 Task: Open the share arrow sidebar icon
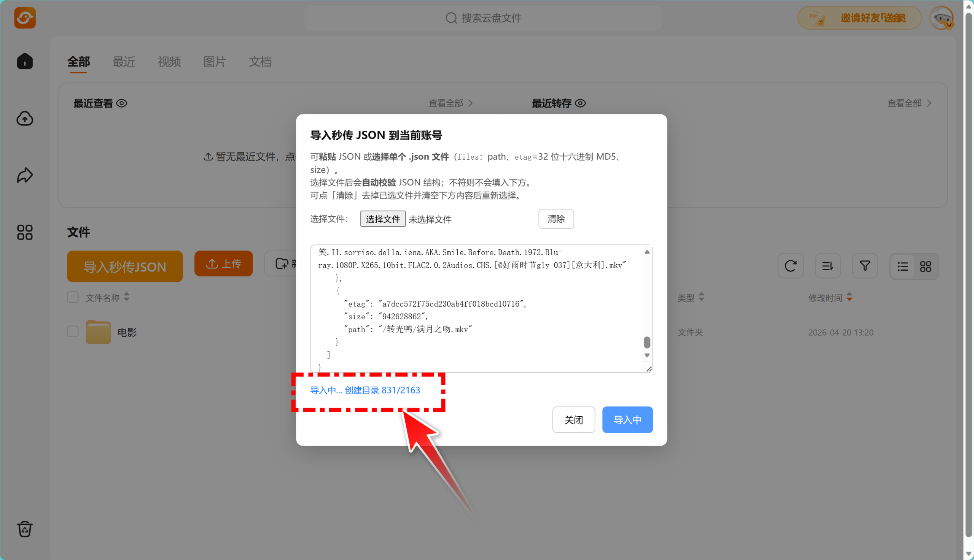coord(25,175)
